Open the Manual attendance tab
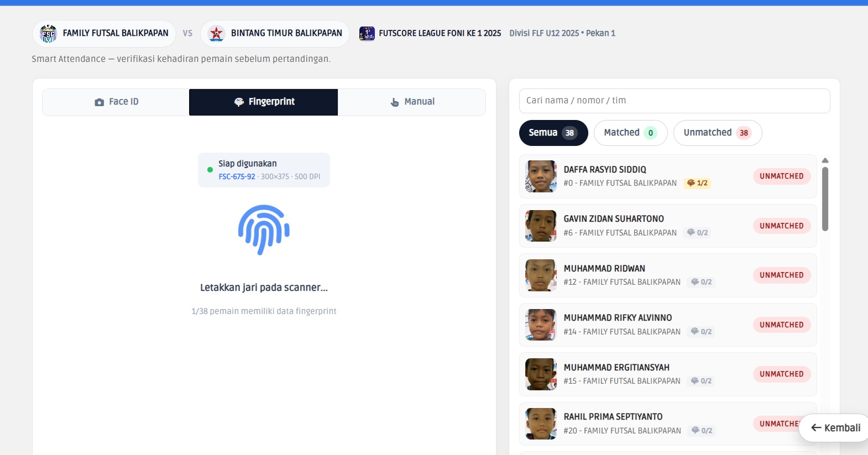This screenshot has height=455, width=868. [412, 102]
